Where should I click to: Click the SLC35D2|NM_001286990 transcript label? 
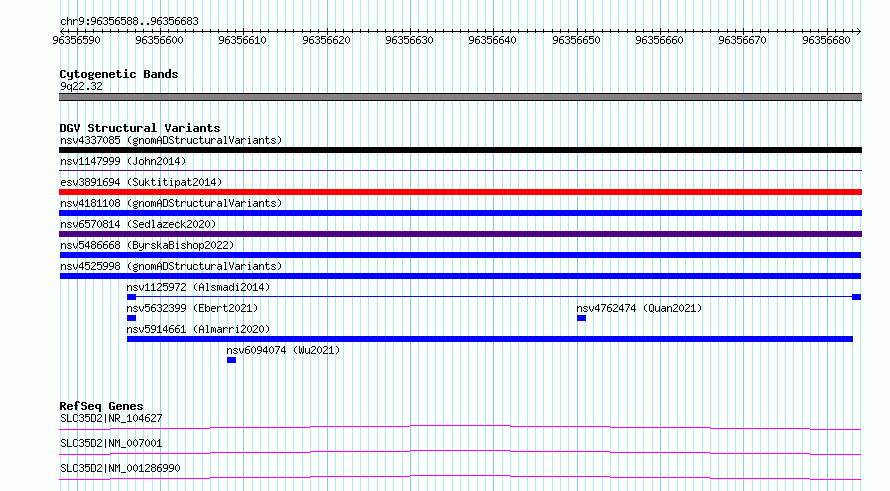click(120, 468)
